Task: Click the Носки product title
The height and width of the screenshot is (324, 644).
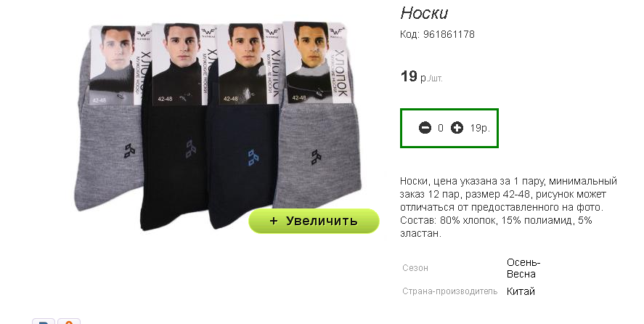Action: (x=424, y=13)
